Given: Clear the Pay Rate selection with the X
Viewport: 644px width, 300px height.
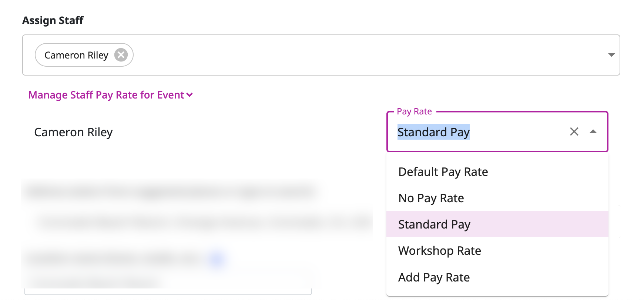Looking at the screenshot, I should (574, 132).
